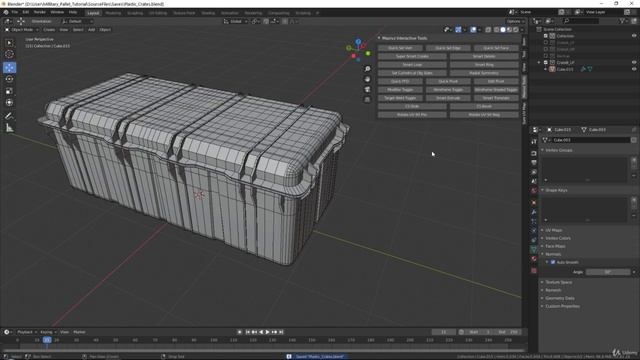Open the World properties tab icon
640x360 pixels.
tap(534, 191)
